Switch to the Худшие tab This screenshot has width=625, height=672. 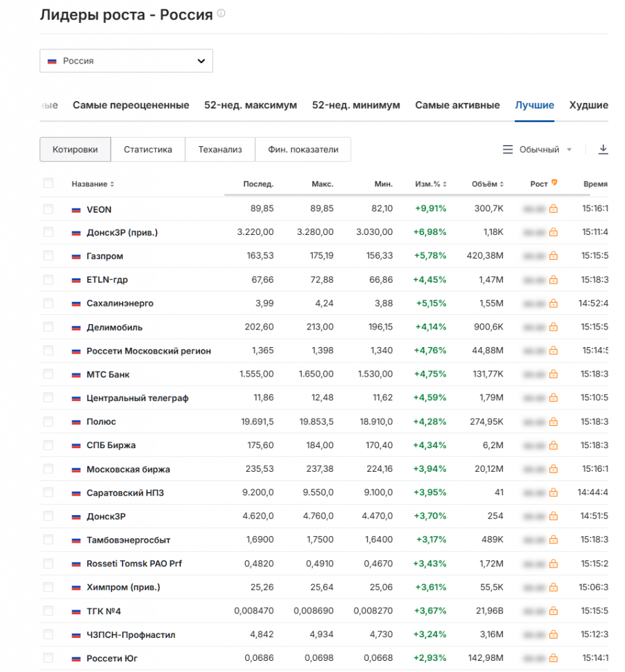(x=588, y=105)
